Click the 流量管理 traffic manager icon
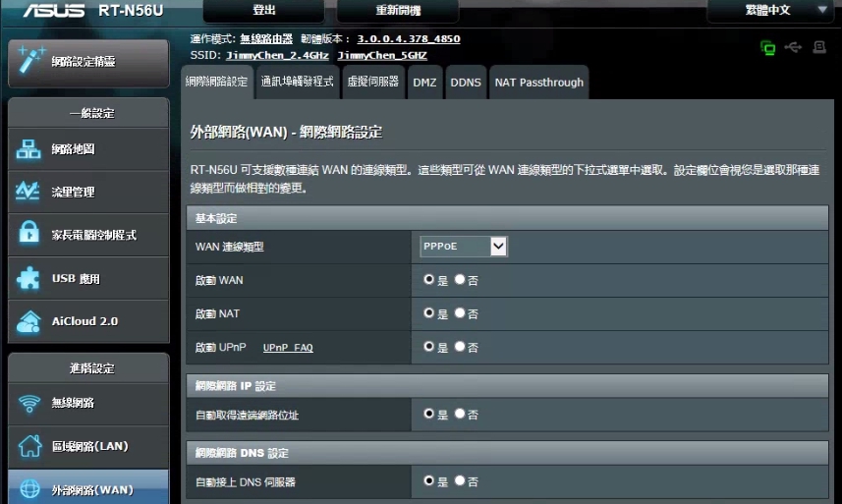This screenshot has width=842, height=504. pos(28,192)
